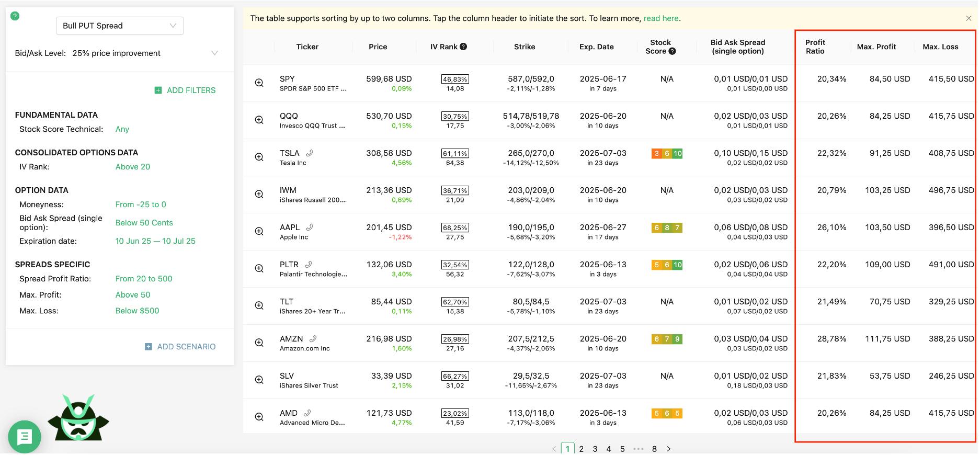980x455 pixels.
Task: Edit Bid Ask Spread filter Below 50 Cents
Action: point(144,223)
